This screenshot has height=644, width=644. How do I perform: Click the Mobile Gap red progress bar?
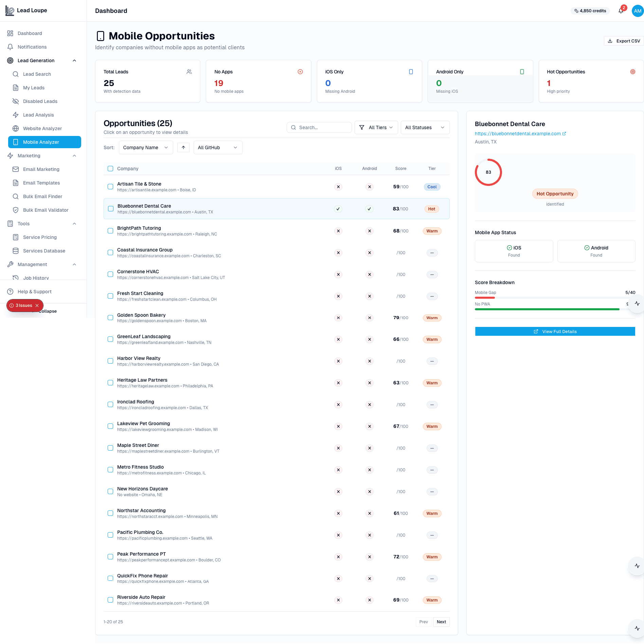(485, 298)
